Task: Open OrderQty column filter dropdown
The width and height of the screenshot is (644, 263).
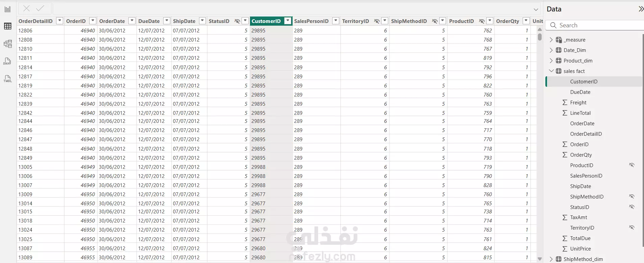Action: click(526, 21)
